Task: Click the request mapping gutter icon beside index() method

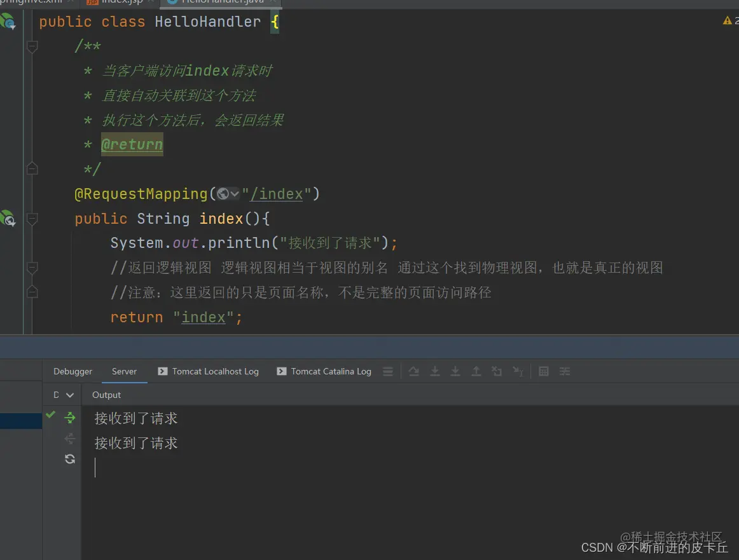Action: click(8, 219)
